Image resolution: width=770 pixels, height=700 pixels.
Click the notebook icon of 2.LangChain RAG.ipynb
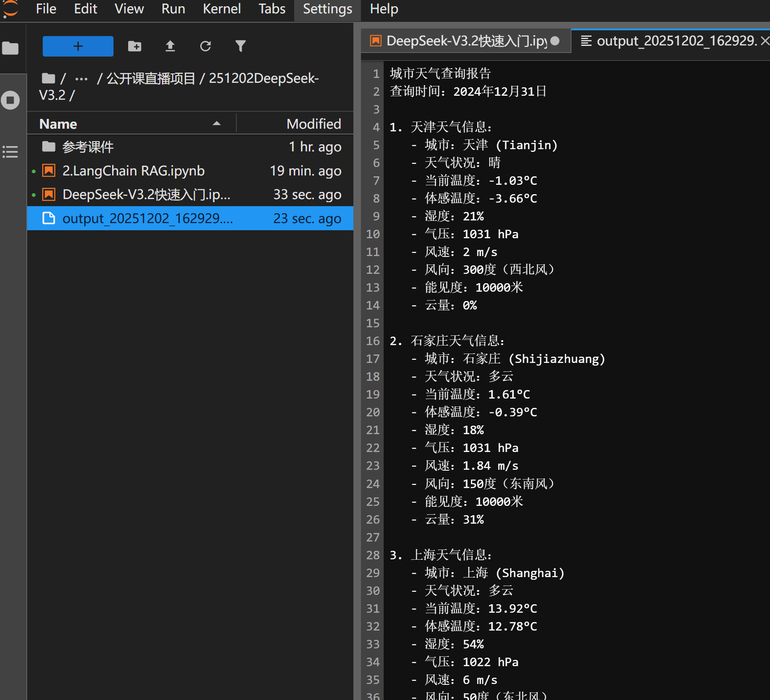point(49,171)
